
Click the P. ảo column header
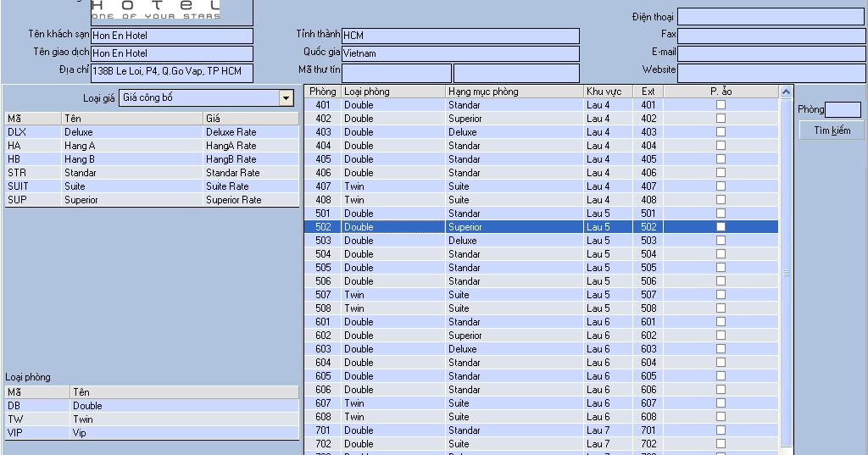(721, 92)
